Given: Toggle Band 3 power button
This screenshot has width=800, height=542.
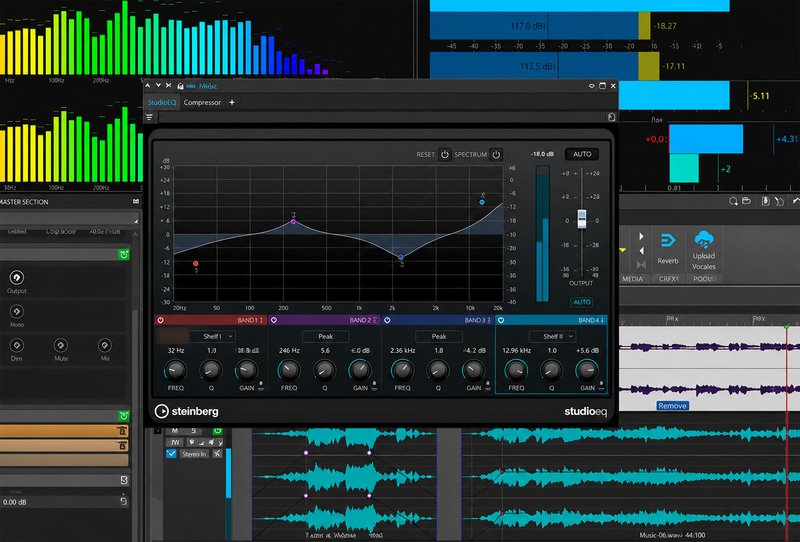Looking at the screenshot, I should [387, 320].
